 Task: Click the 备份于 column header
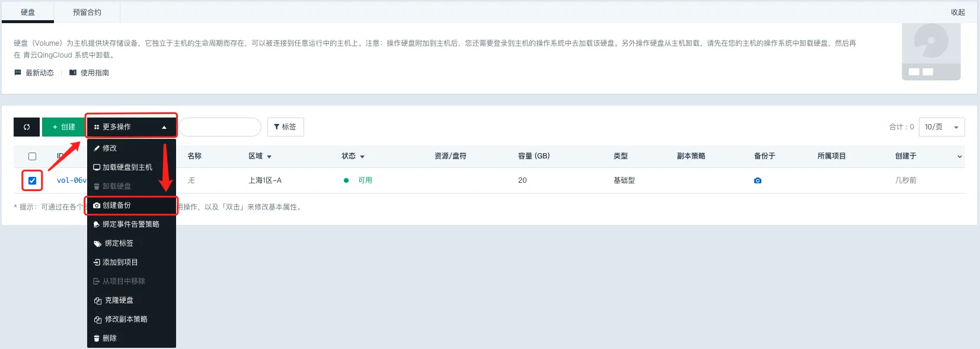click(x=765, y=156)
